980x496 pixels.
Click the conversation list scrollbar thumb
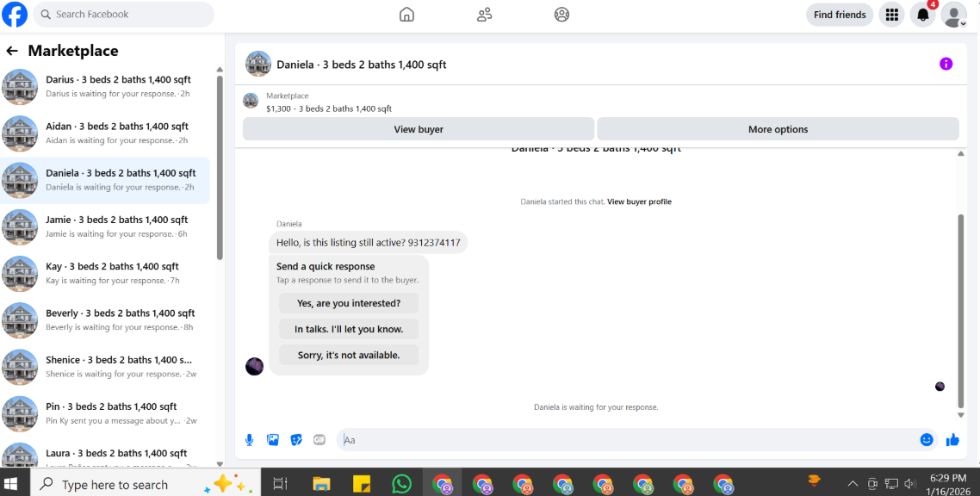(x=220, y=167)
